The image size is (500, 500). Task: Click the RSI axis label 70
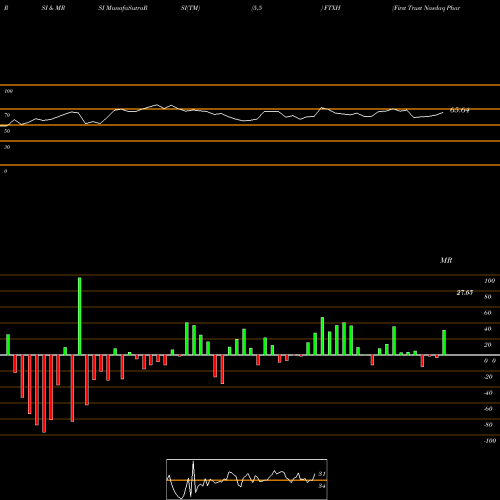coord(7,115)
